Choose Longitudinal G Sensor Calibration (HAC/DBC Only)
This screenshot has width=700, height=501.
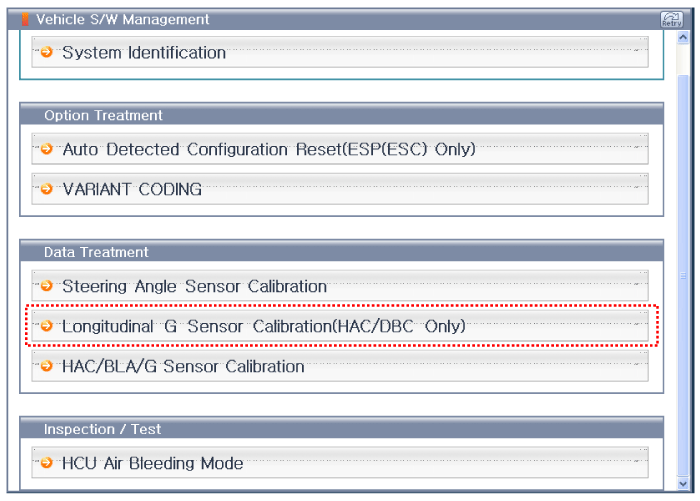(x=264, y=326)
